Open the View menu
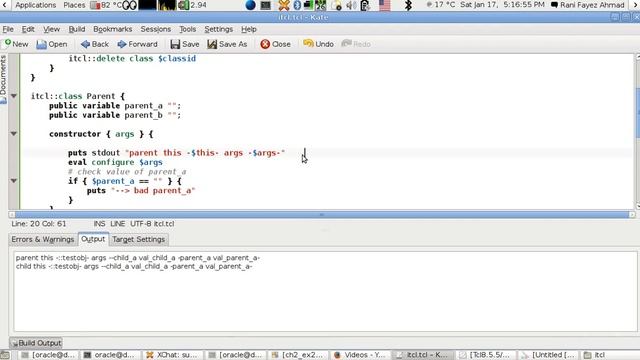Screen dimensions: 640x360 [51, 29]
